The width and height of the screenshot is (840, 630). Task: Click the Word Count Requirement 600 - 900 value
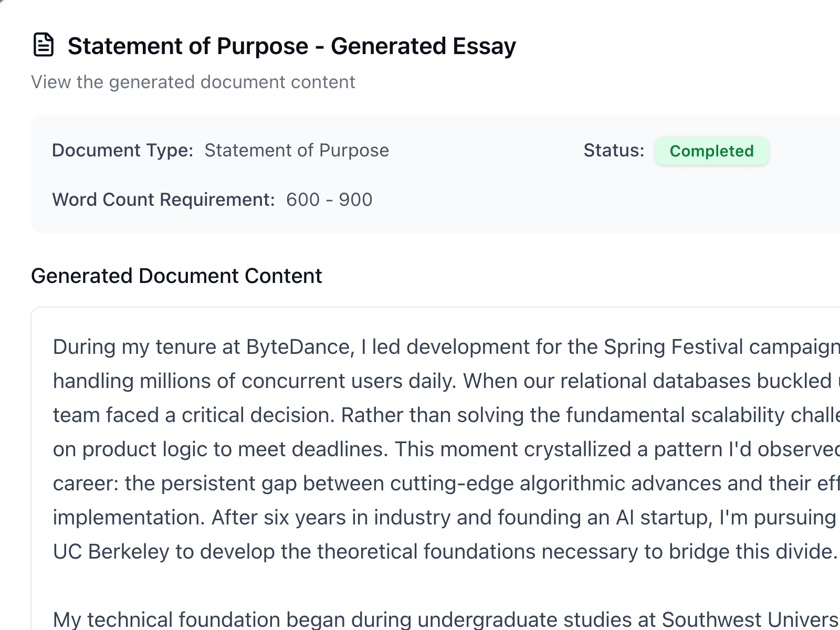tap(329, 199)
